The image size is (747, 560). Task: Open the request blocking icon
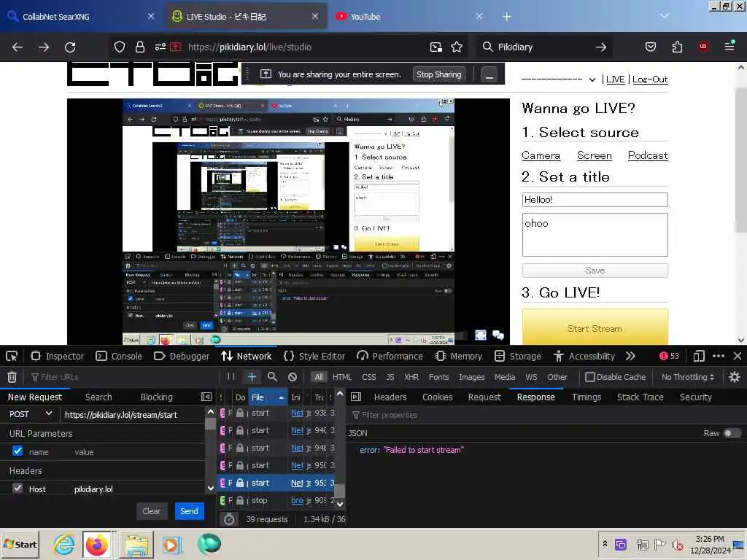pyautogui.click(x=293, y=377)
